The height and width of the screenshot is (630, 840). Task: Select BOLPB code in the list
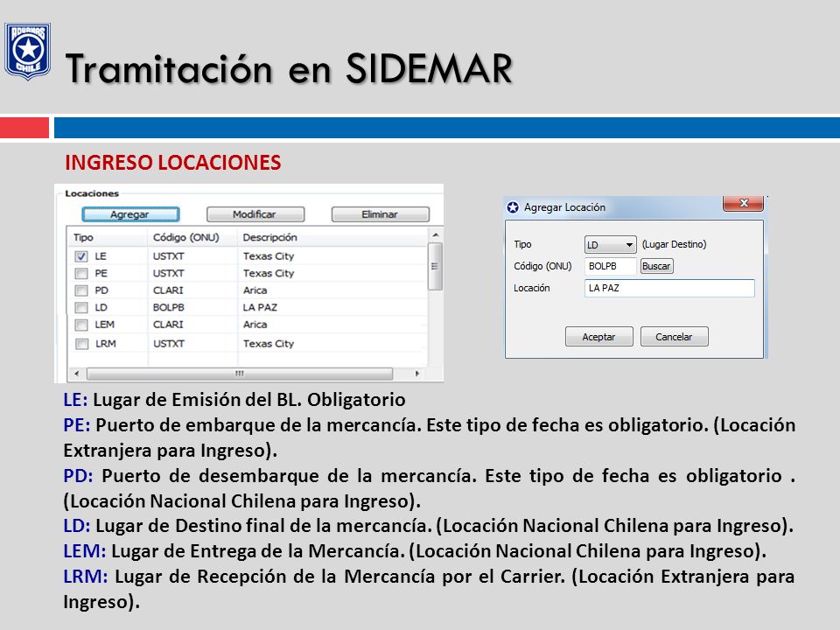click(169, 307)
